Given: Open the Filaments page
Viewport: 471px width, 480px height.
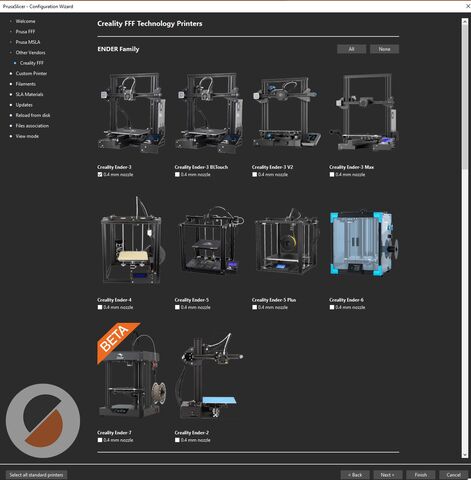Looking at the screenshot, I should tap(26, 84).
